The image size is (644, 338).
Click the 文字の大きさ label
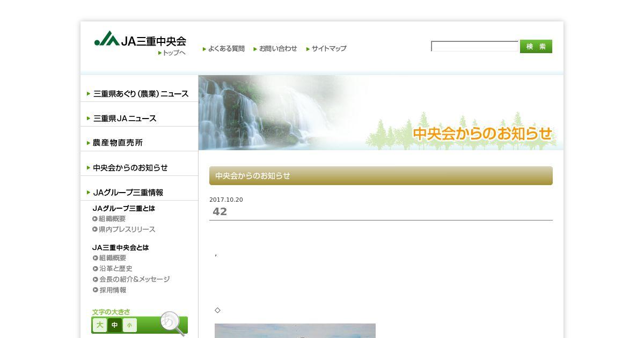pyautogui.click(x=111, y=312)
